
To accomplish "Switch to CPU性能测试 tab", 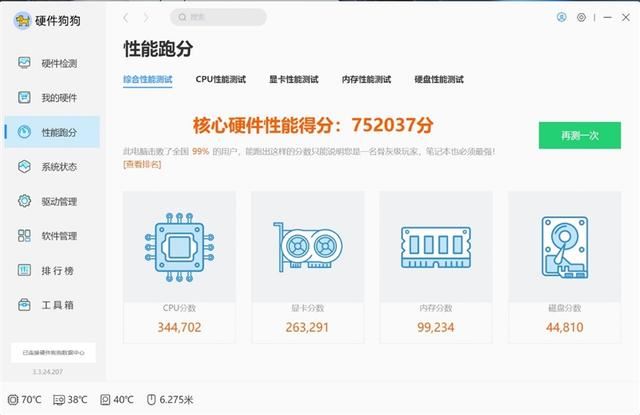I will pyautogui.click(x=221, y=79).
